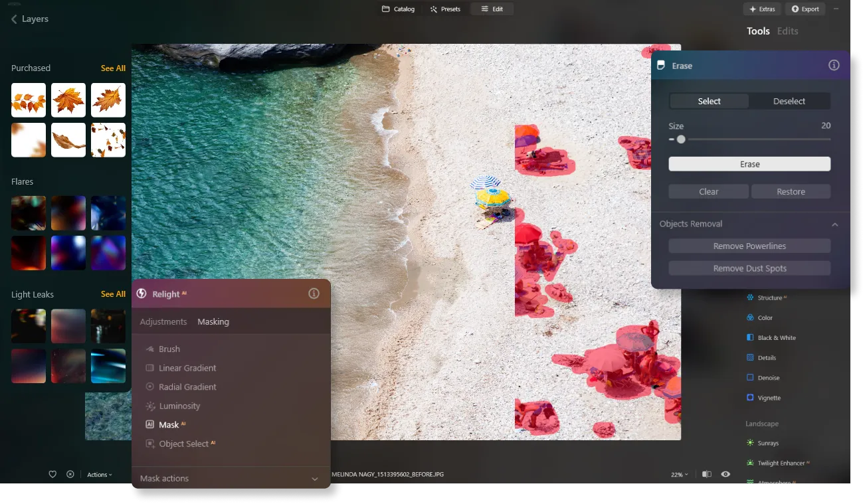The width and height of the screenshot is (865, 504).
Task: Choose the Luminosity mask option
Action: tap(173, 406)
